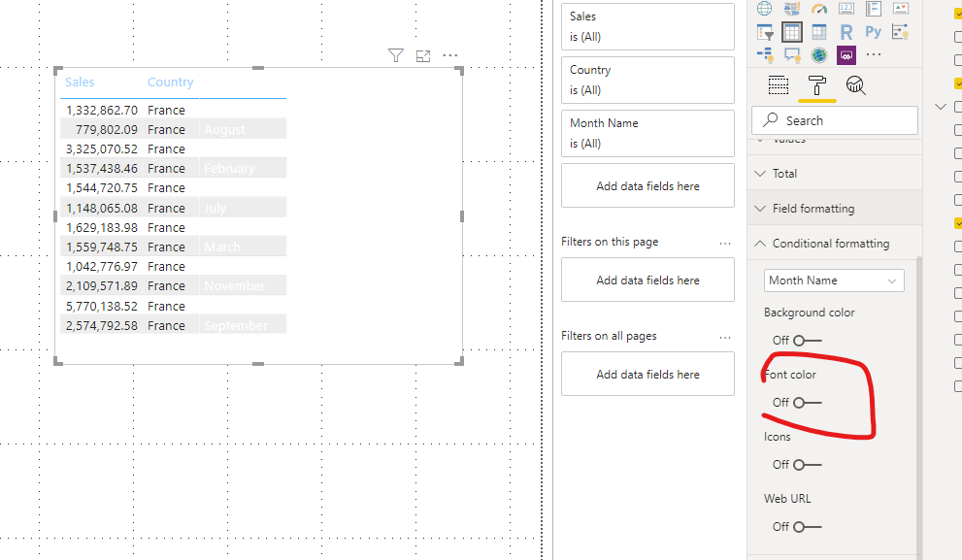Open the Analytics pane tab
This screenshot has width=962, height=560.
pos(856,85)
